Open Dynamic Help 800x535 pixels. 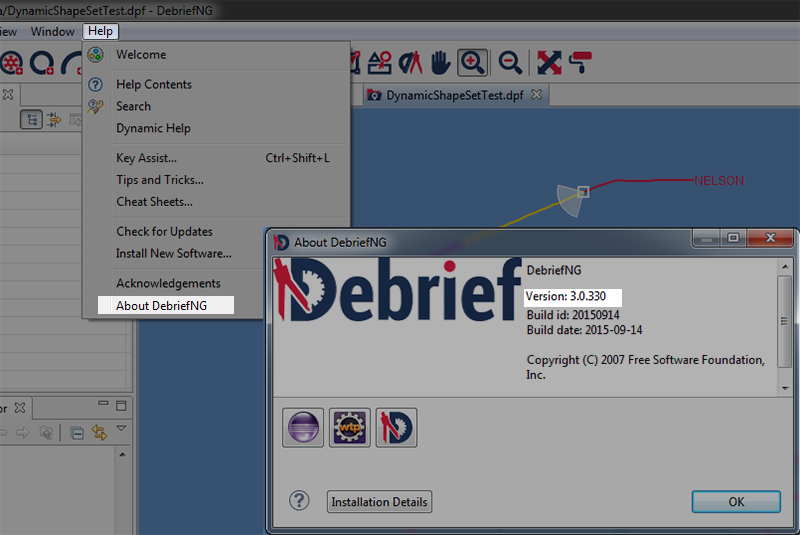click(217, 128)
